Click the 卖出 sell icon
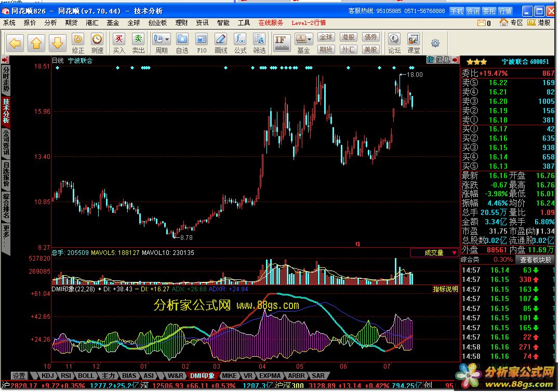Viewport: 559px width, 392px height. click(x=138, y=44)
